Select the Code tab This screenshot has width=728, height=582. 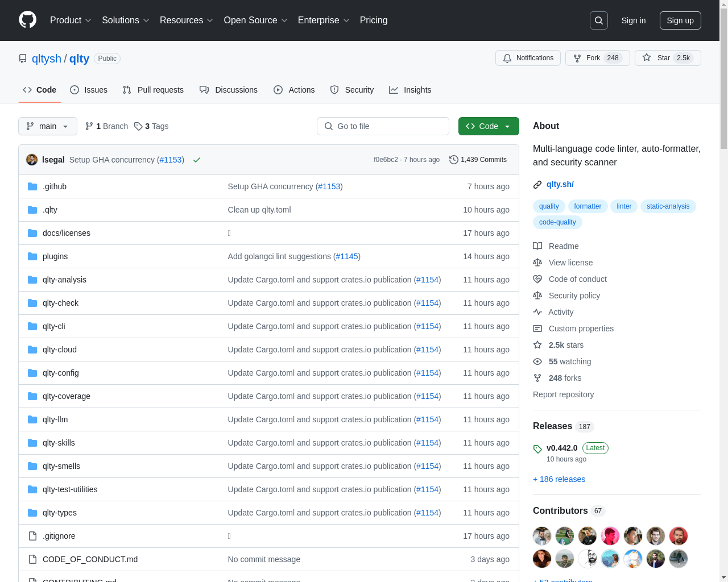coord(39,90)
